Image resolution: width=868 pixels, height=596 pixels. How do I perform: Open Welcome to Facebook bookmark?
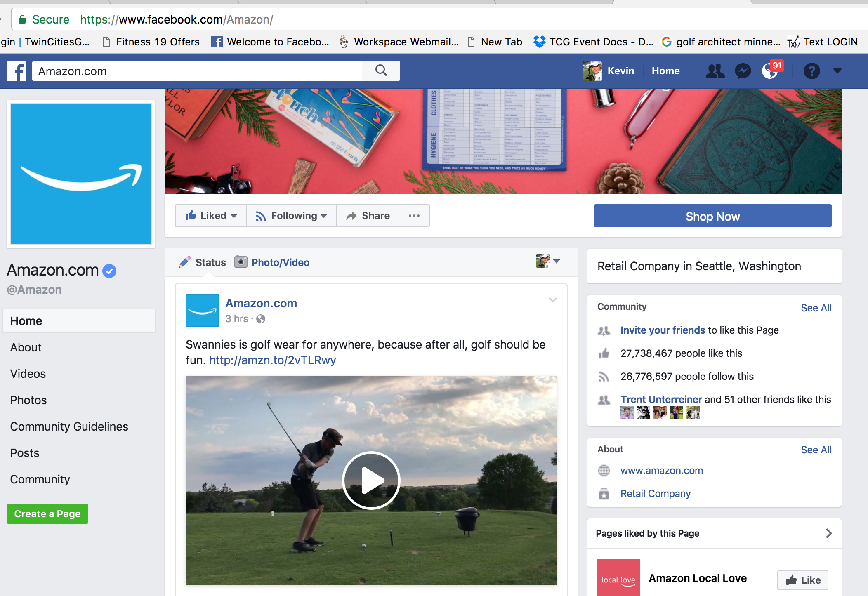pos(271,42)
